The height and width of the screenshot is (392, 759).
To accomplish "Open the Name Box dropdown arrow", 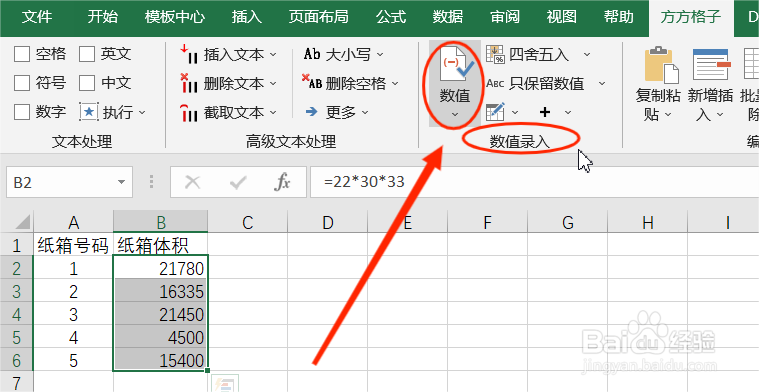I will click(121, 182).
